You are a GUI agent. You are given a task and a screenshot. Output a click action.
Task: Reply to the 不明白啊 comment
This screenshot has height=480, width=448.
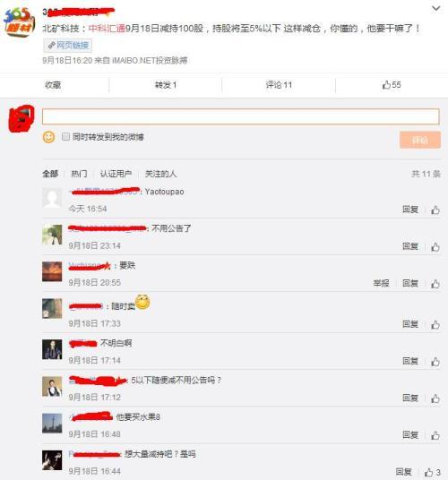410,361
